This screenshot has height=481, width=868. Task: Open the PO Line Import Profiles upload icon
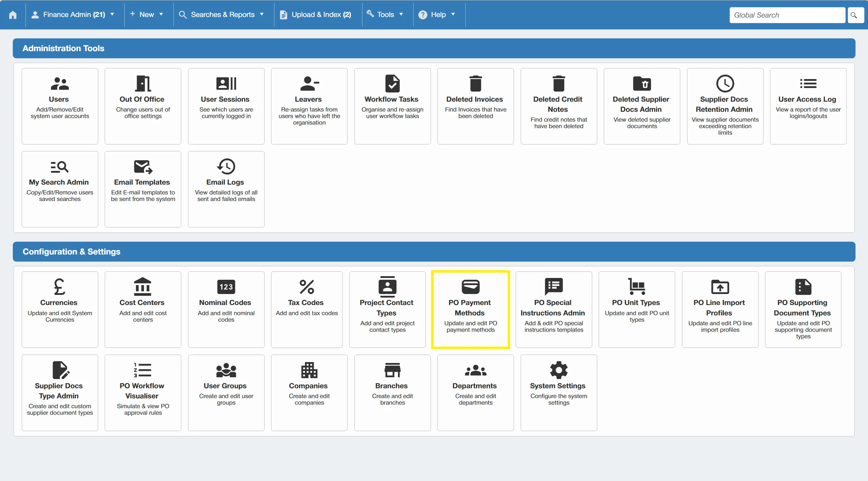720,287
